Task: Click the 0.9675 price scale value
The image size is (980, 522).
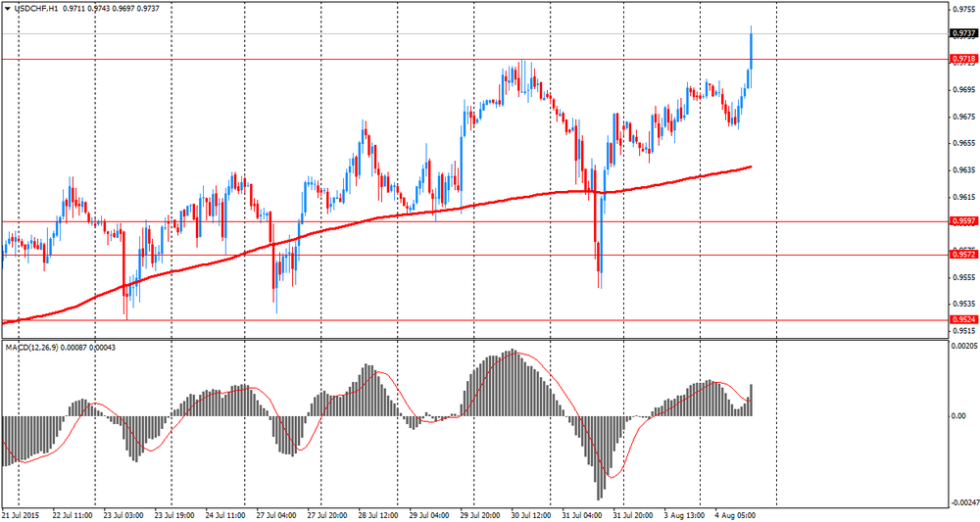Action: tap(963, 117)
